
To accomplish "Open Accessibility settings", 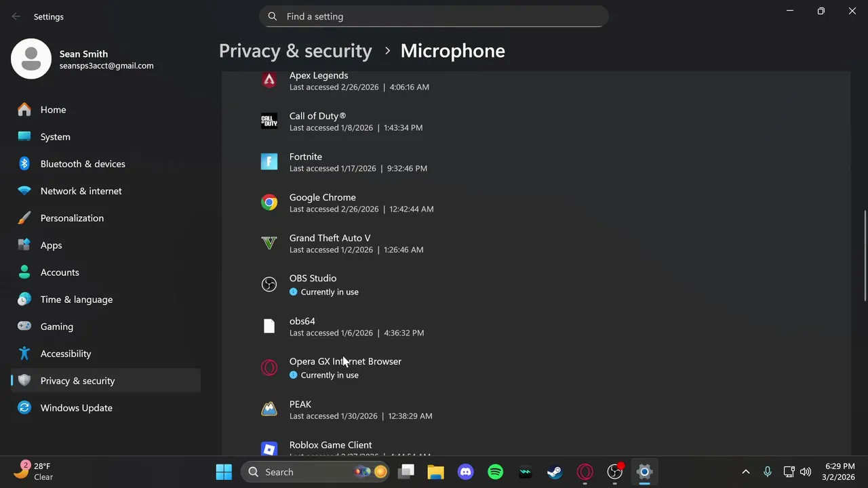I will tap(106, 354).
